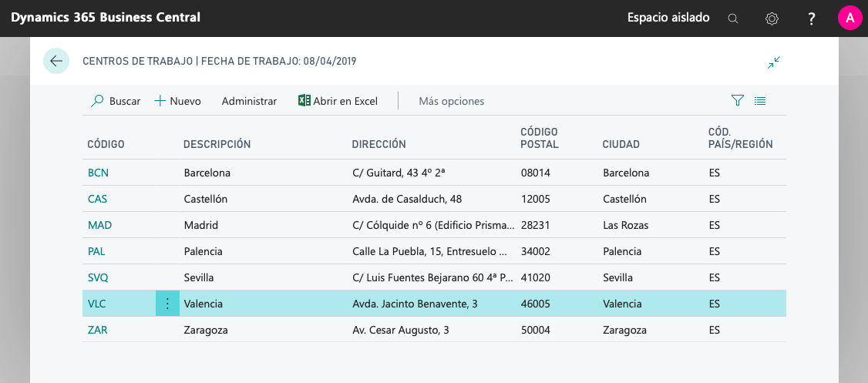The width and height of the screenshot is (868, 383).
Task: Collapse the page with shrink arrows icon
Action: [774, 62]
